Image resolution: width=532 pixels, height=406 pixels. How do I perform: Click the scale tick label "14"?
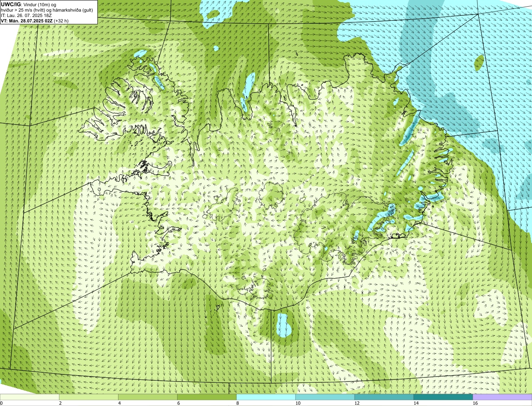point(416,403)
